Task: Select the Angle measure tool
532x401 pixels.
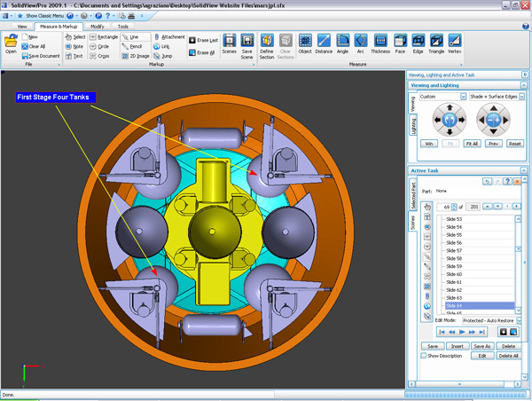Action: tap(342, 43)
